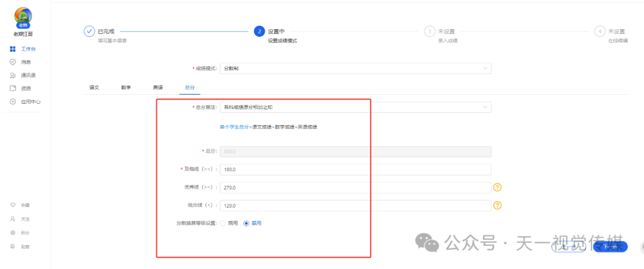Switch to 总分 tab
The width and height of the screenshot is (644, 269).
(190, 88)
